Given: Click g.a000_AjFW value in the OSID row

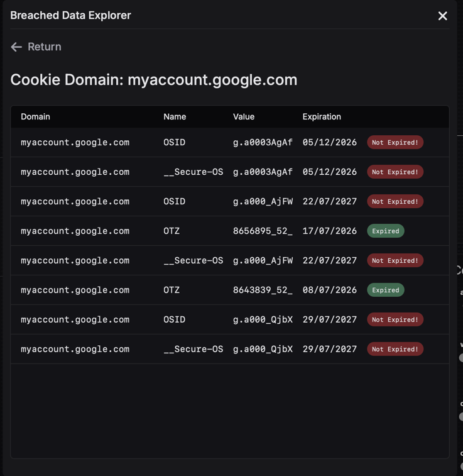Looking at the screenshot, I should [263, 201].
